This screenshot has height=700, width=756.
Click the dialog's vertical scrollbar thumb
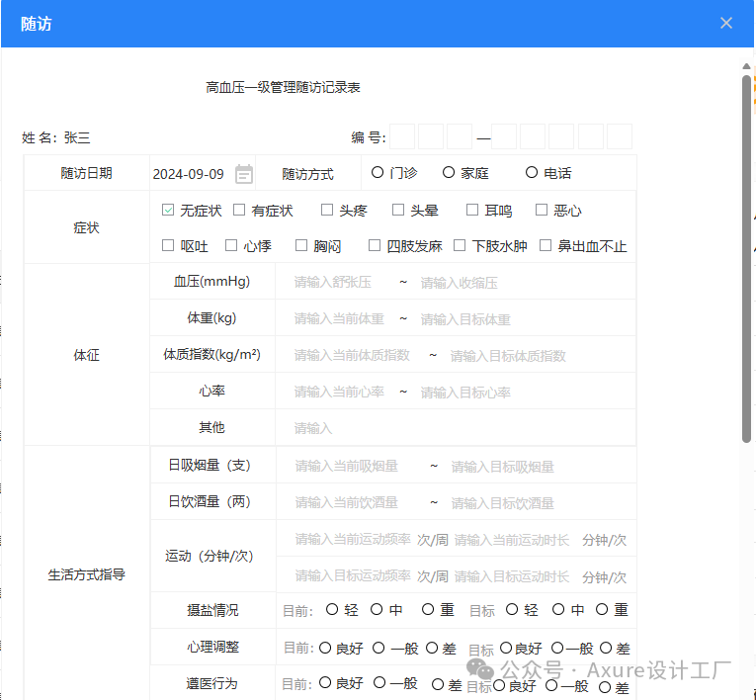pyautogui.click(x=746, y=258)
